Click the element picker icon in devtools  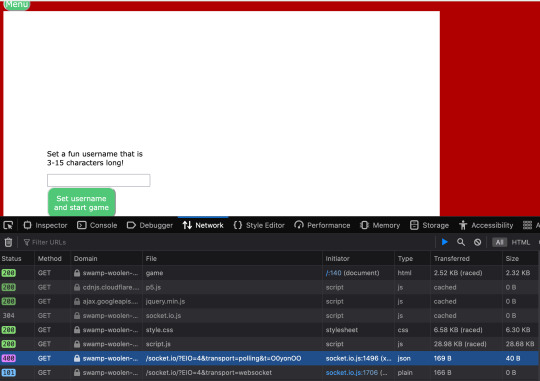(x=8, y=225)
